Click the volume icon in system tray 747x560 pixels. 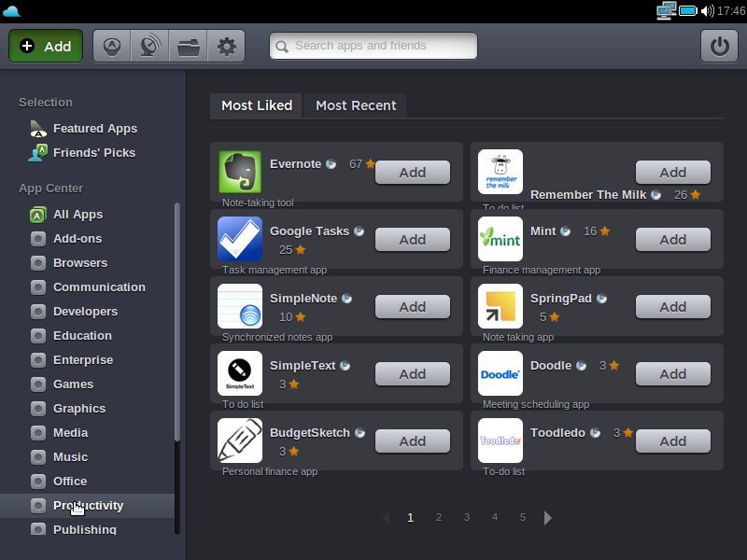(708, 11)
